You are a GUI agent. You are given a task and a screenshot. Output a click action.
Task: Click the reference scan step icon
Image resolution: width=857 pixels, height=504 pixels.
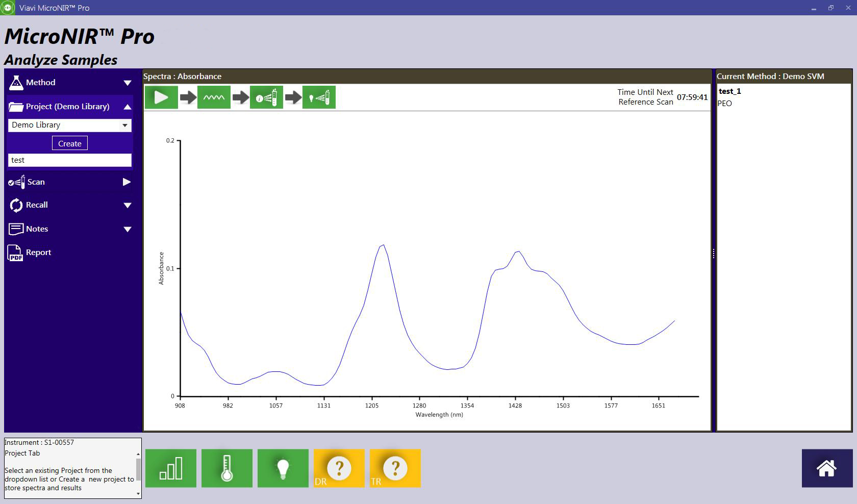click(x=266, y=97)
